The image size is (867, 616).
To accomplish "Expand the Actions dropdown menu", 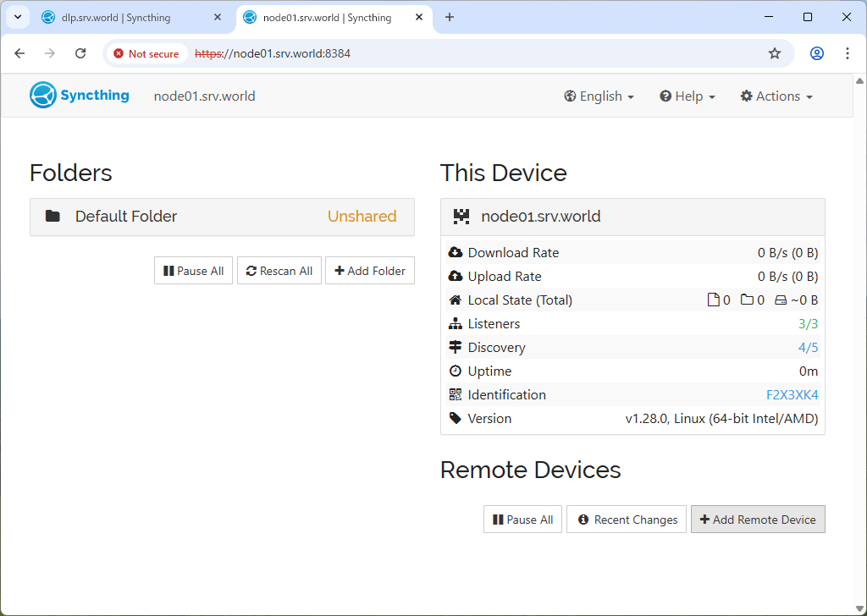I will pyautogui.click(x=776, y=96).
